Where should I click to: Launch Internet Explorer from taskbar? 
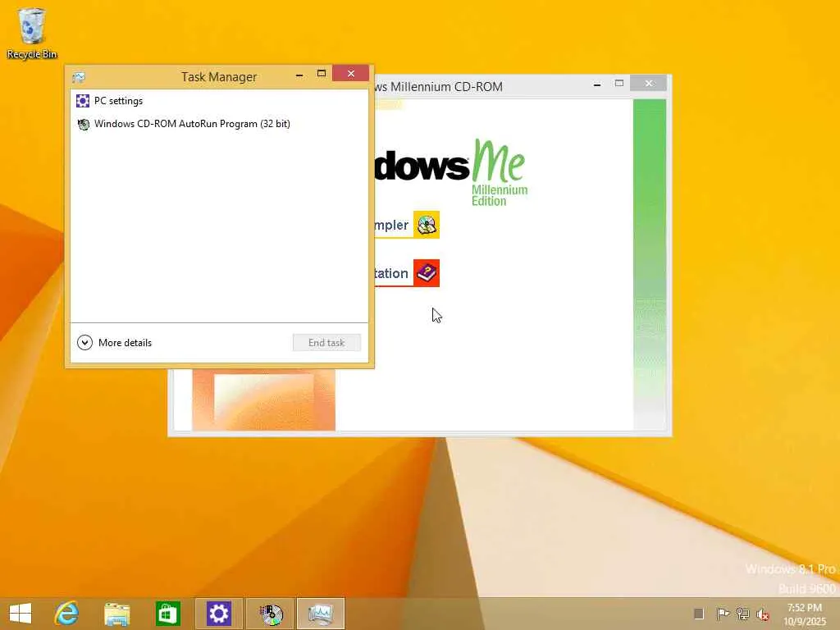point(66,614)
